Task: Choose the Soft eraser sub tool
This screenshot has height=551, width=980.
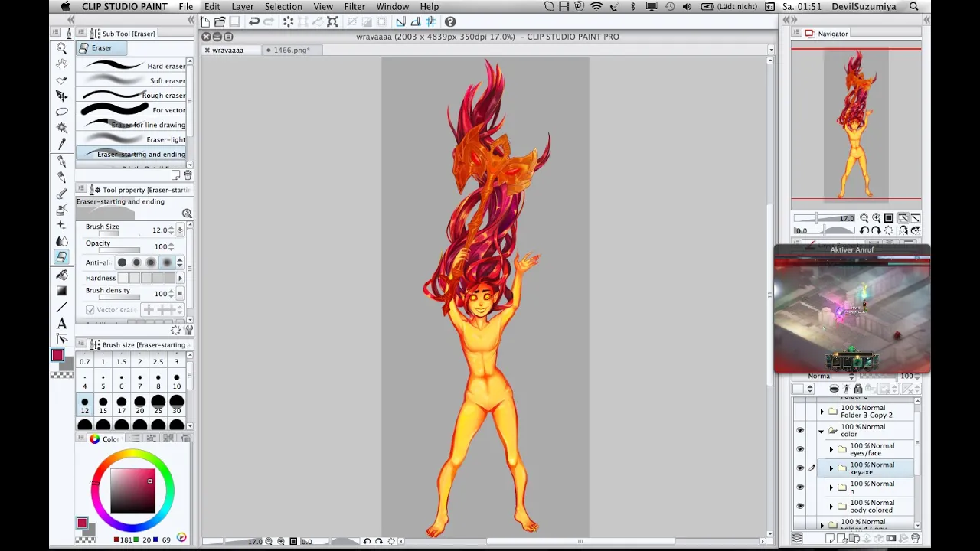Action: (x=132, y=80)
